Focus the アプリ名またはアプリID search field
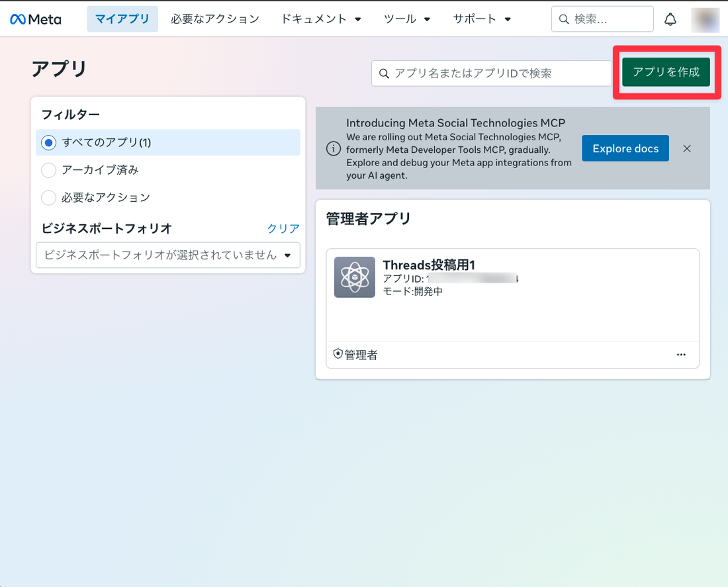Screen dimensions: 728x587 (x=492, y=73)
